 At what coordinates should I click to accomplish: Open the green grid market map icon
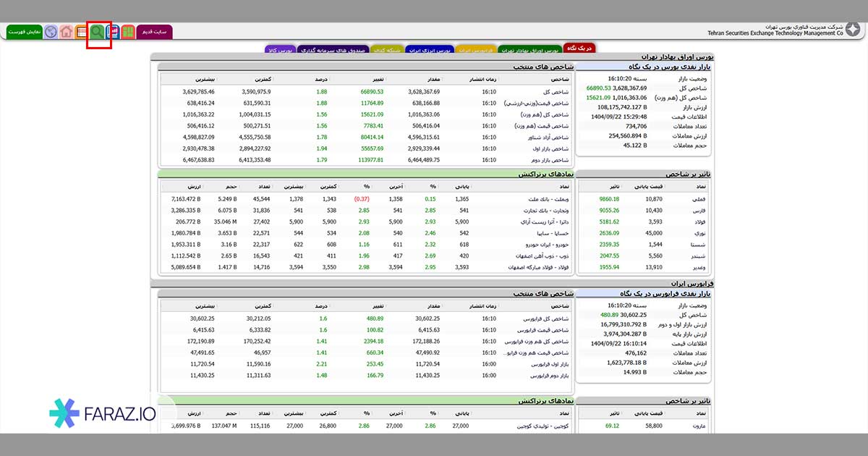[x=128, y=32]
